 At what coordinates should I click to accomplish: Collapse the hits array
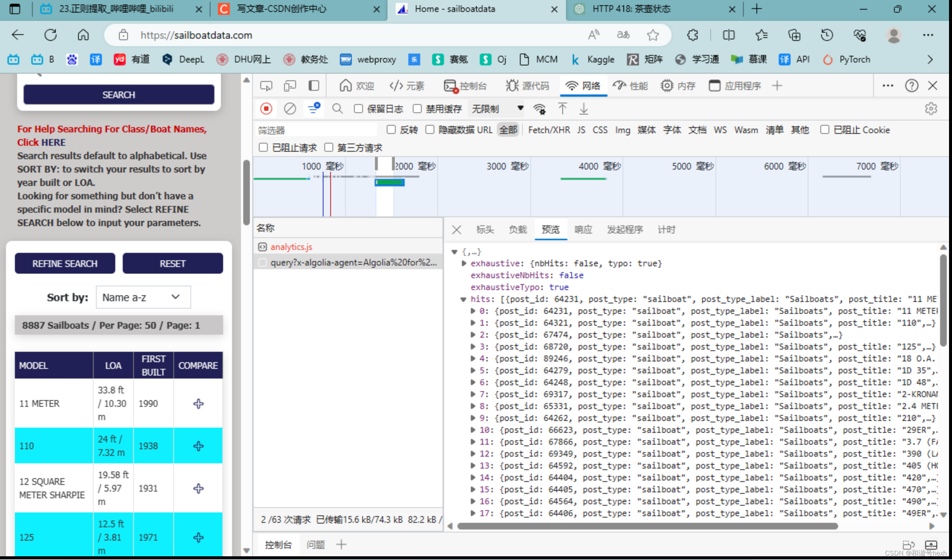(463, 299)
